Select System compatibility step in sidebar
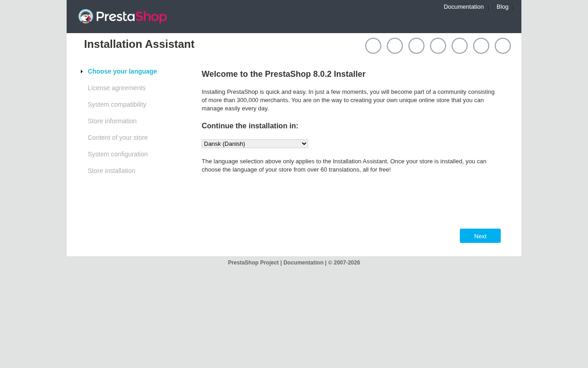588x368 pixels. 117,104
